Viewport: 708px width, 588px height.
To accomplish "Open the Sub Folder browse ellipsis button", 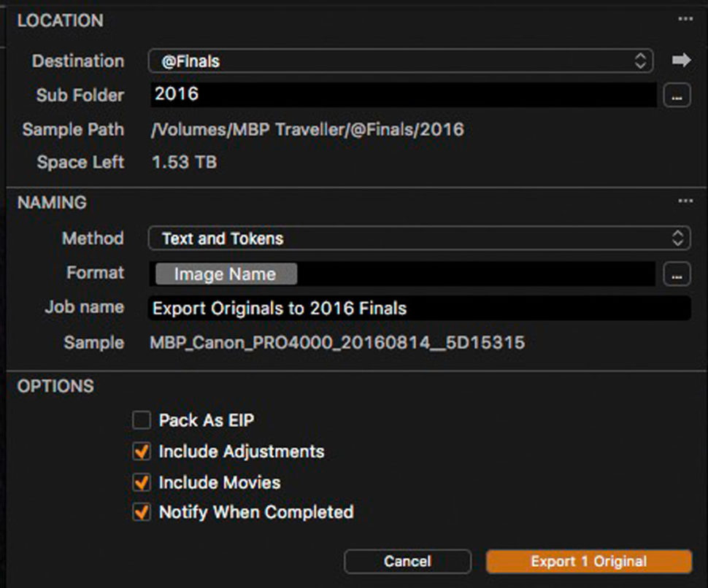I will pyautogui.click(x=677, y=95).
